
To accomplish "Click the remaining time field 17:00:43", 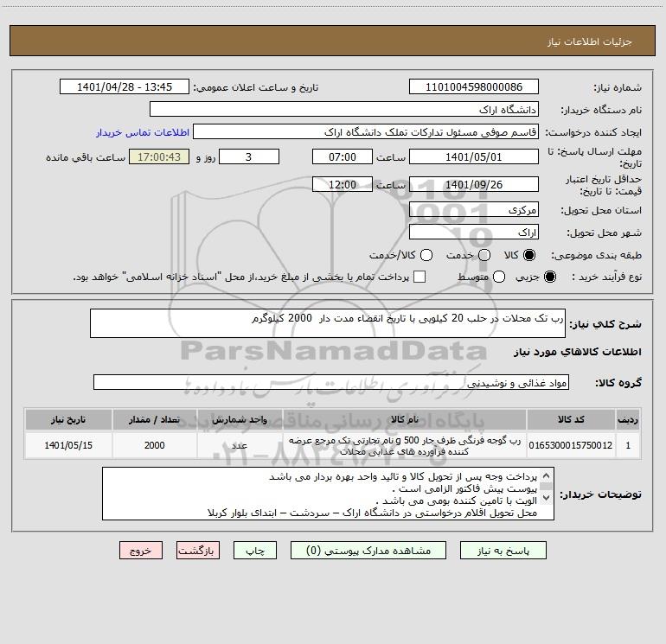I will pyautogui.click(x=159, y=156).
